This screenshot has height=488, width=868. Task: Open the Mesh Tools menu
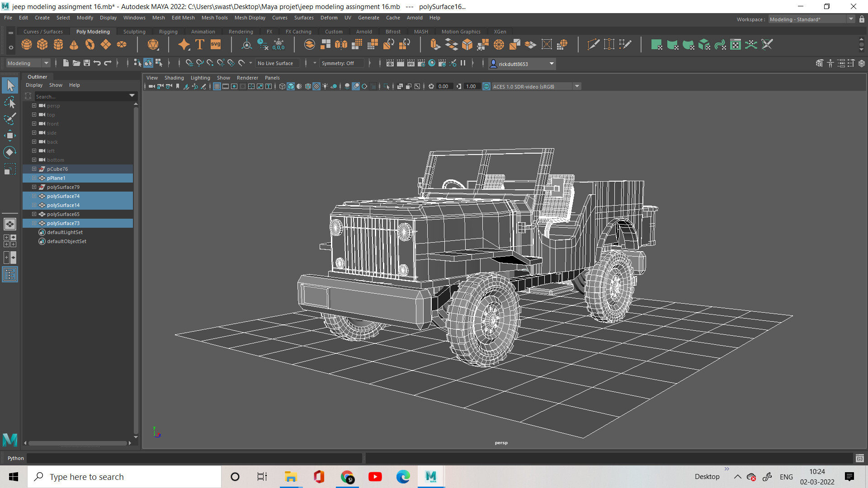coord(214,18)
